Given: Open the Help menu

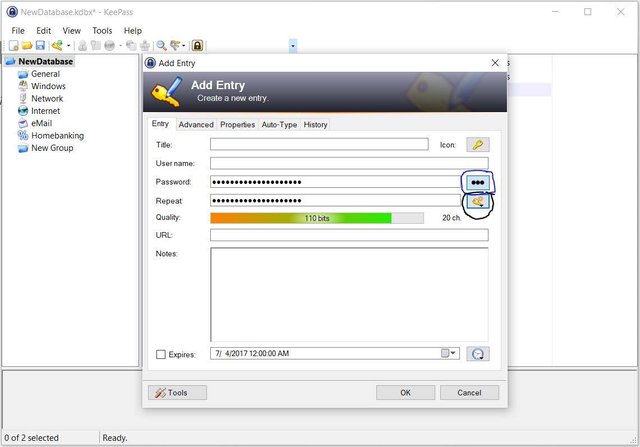Looking at the screenshot, I should 133,31.
